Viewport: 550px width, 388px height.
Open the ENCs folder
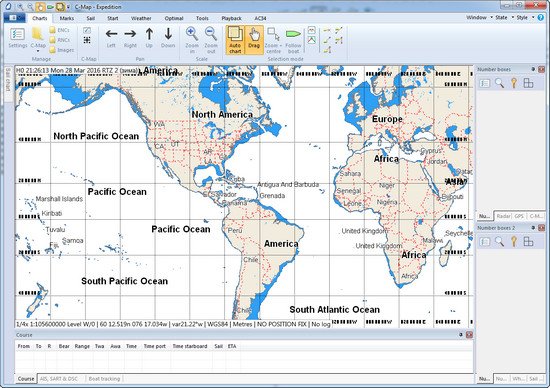pos(60,30)
